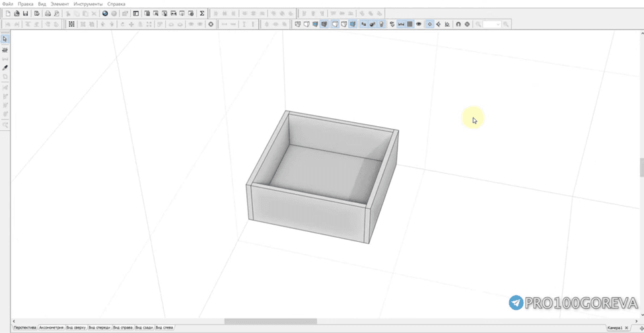
Task: Toggle the eye visibility button in toolbar
Action: click(x=419, y=24)
